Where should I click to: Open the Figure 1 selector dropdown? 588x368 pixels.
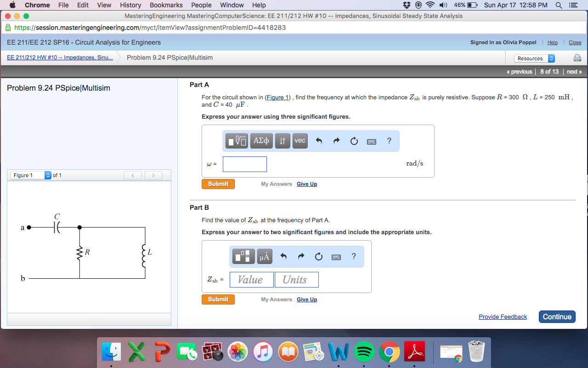(x=30, y=175)
